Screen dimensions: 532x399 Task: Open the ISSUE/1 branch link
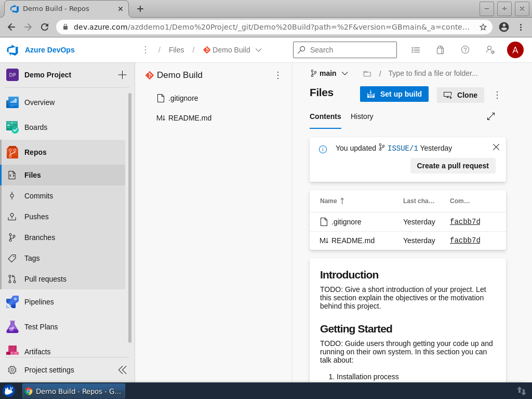(x=403, y=148)
